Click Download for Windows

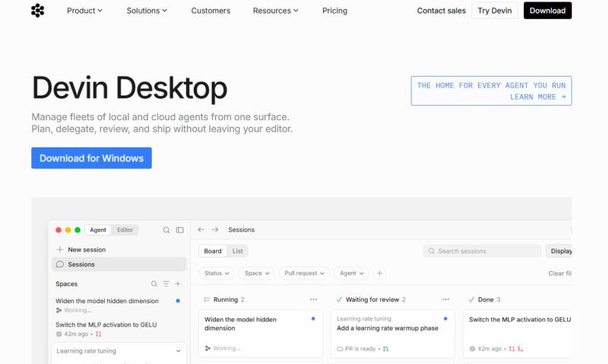coord(91,158)
